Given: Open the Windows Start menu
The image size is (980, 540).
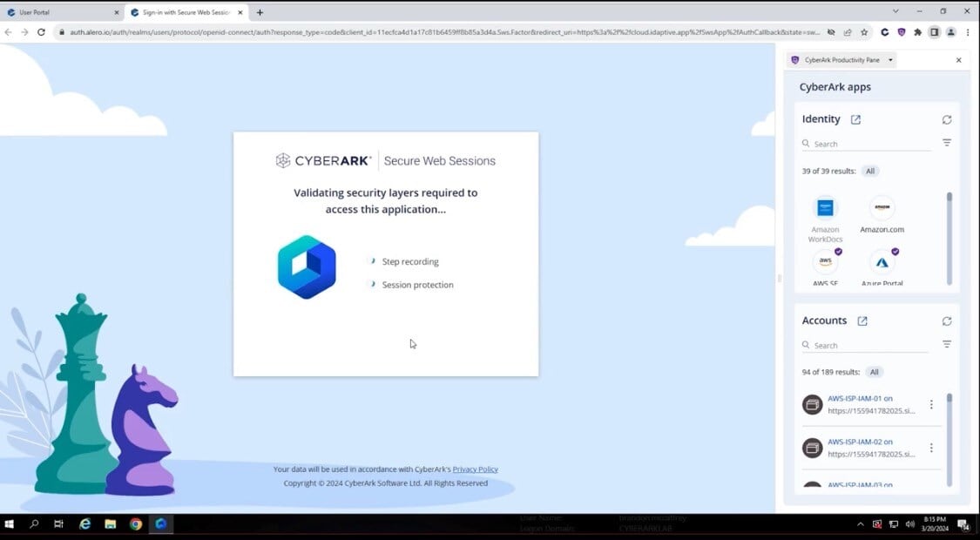Looking at the screenshot, I should pos(9,523).
